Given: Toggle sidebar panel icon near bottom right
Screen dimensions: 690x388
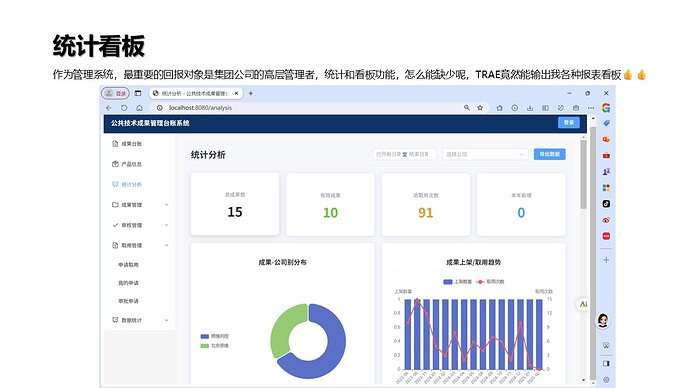Looking at the screenshot, I should click(x=606, y=363).
